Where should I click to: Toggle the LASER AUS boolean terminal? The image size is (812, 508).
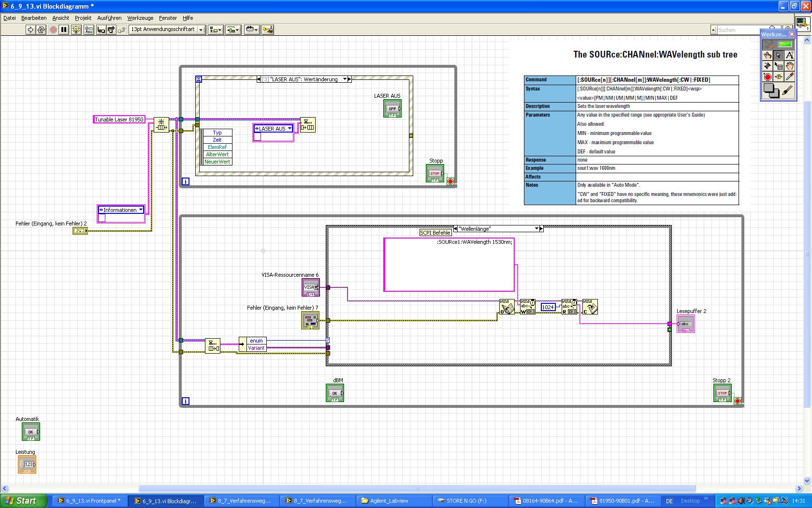pos(392,109)
